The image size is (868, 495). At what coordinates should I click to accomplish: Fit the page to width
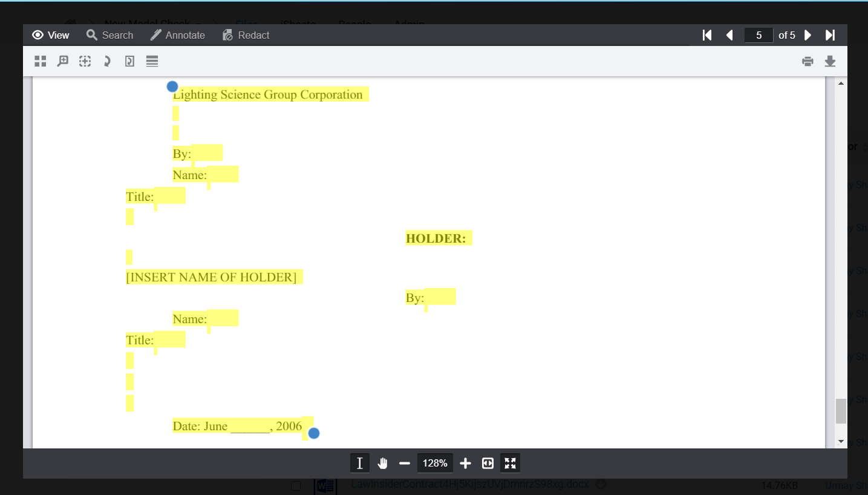click(x=488, y=464)
